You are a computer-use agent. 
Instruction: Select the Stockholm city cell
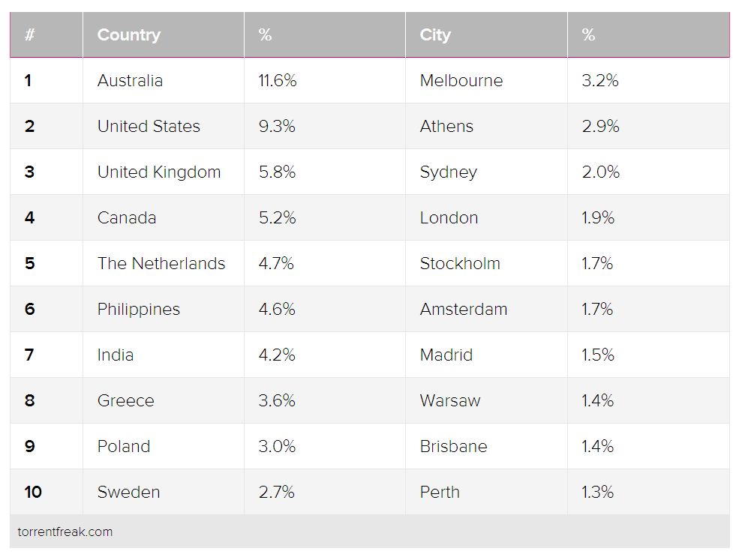pyautogui.click(x=460, y=264)
